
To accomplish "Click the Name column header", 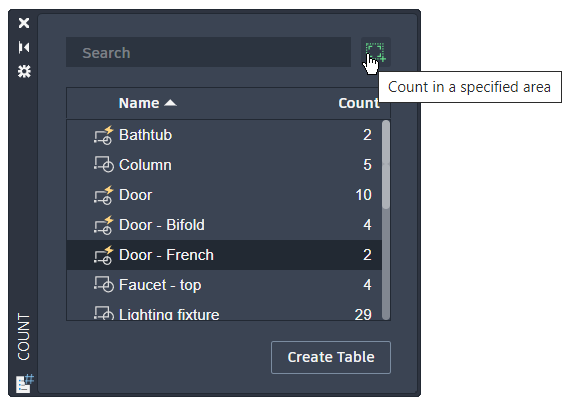I will pos(139,103).
